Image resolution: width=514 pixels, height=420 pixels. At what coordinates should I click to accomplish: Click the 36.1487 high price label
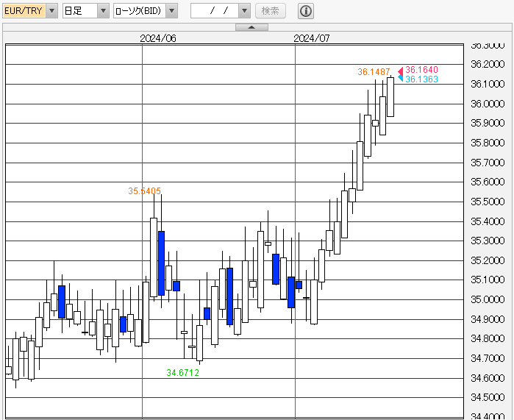(x=374, y=72)
